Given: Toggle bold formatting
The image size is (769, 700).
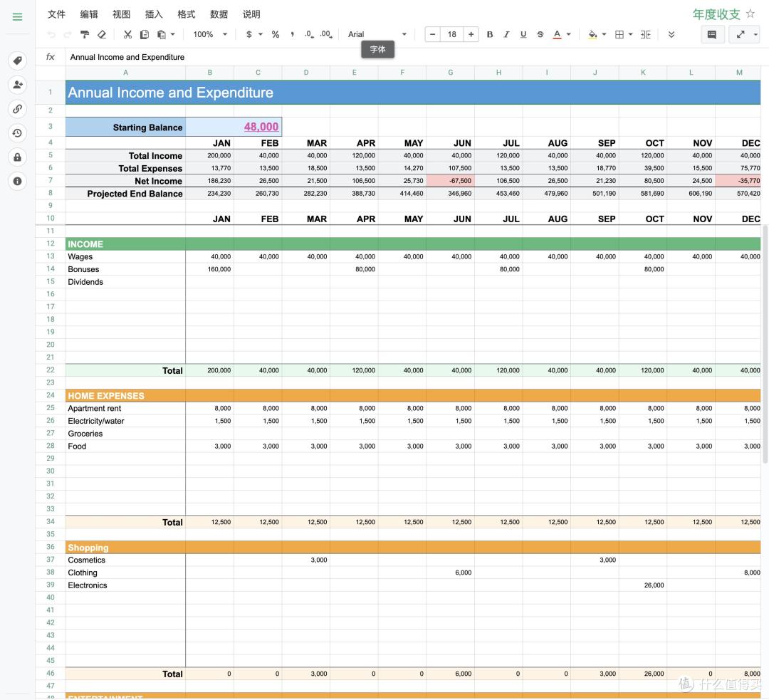Looking at the screenshot, I should point(489,34).
